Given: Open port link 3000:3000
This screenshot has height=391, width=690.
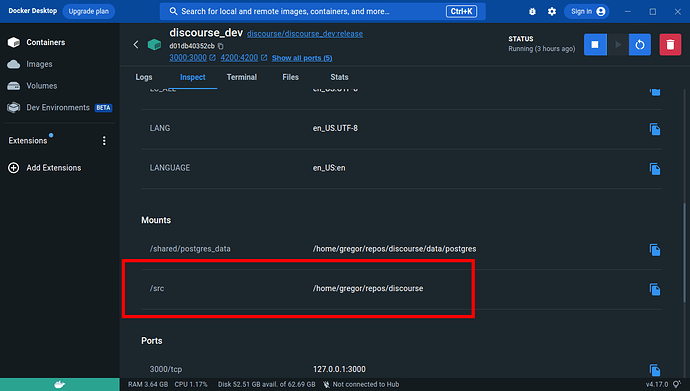Looking at the screenshot, I should (188, 58).
